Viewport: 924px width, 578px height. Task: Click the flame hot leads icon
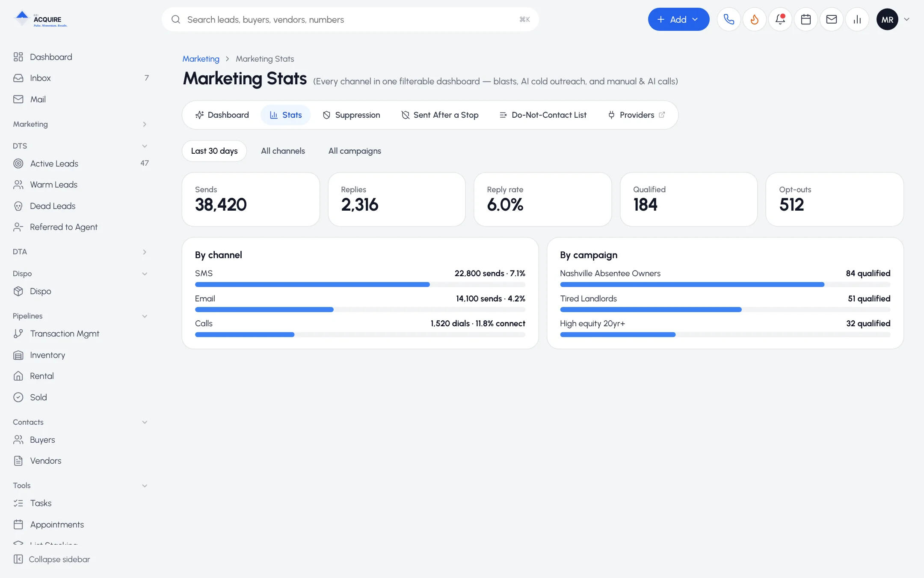point(754,19)
